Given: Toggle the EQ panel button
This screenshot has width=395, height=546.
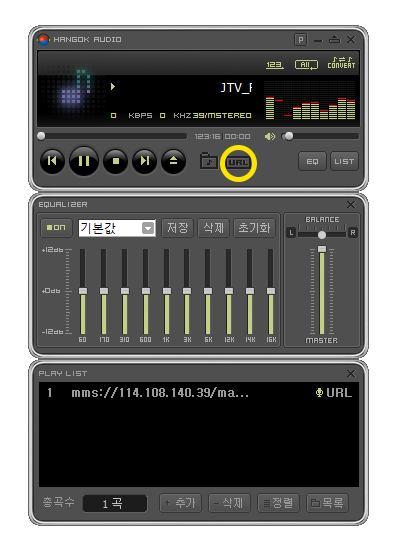Looking at the screenshot, I should click(x=312, y=161).
